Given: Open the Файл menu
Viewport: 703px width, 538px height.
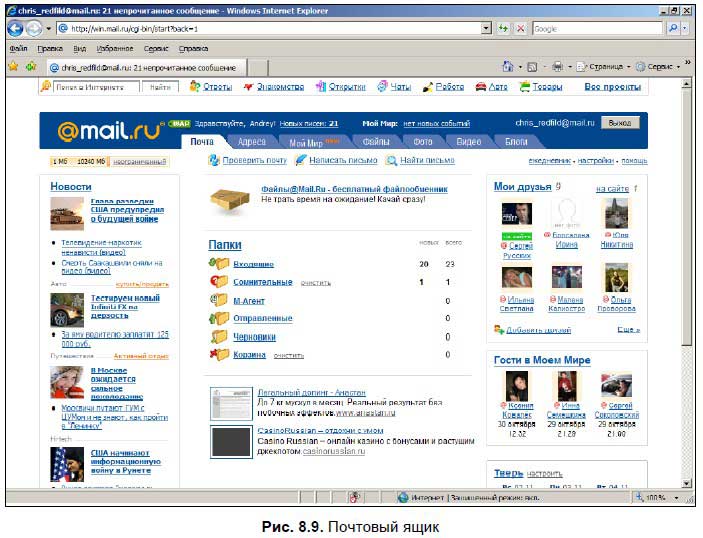Looking at the screenshot, I should pos(18,48).
